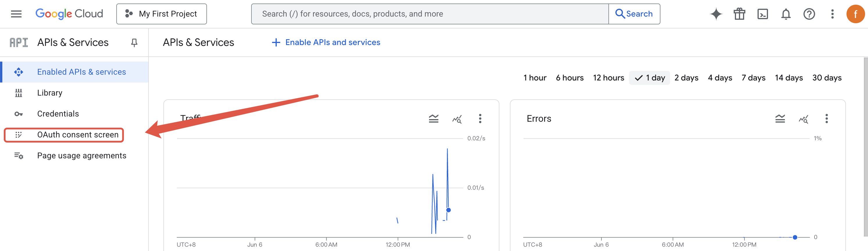This screenshot has width=868, height=251.
Task: Click the magnifier icon in Search button
Action: pyautogui.click(x=620, y=14)
